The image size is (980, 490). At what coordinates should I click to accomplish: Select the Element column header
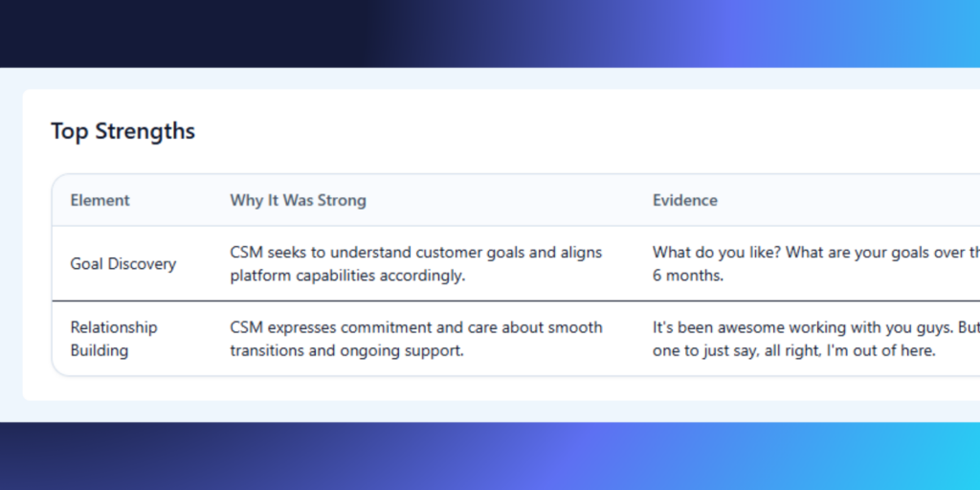tap(100, 200)
